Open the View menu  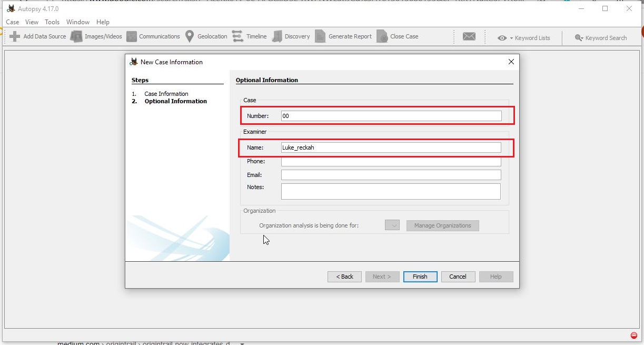[x=32, y=22]
